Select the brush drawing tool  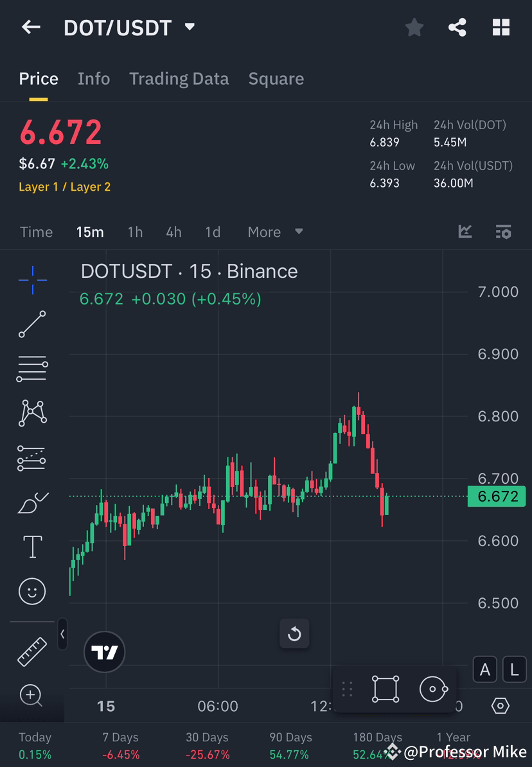(x=32, y=502)
